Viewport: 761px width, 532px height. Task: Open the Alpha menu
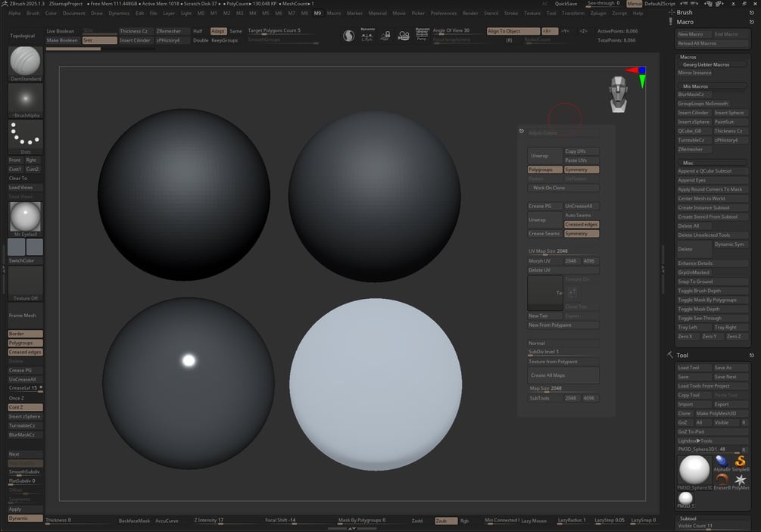[x=14, y=13]
